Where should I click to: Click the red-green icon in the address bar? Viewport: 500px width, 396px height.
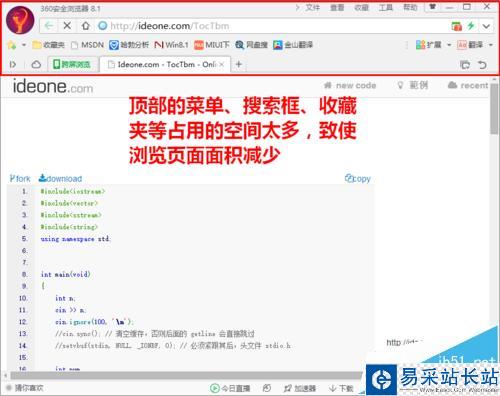[456, 26]
